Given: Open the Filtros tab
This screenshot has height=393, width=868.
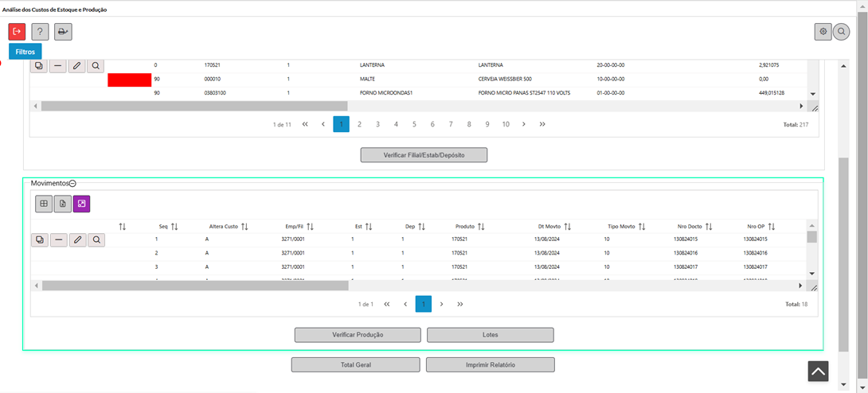Looking at the screenshot, I should tap(25, 51).
